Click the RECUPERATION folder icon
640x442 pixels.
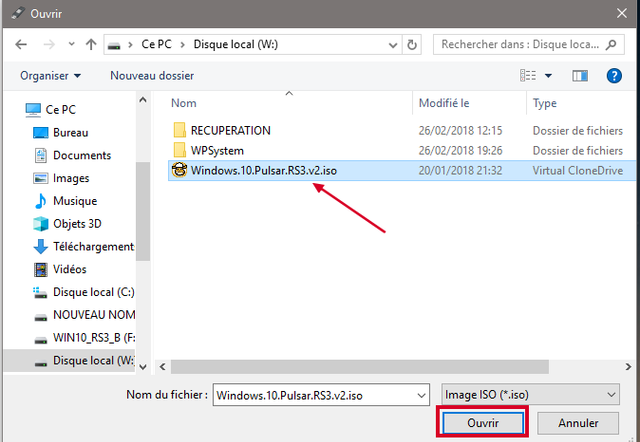180,130
